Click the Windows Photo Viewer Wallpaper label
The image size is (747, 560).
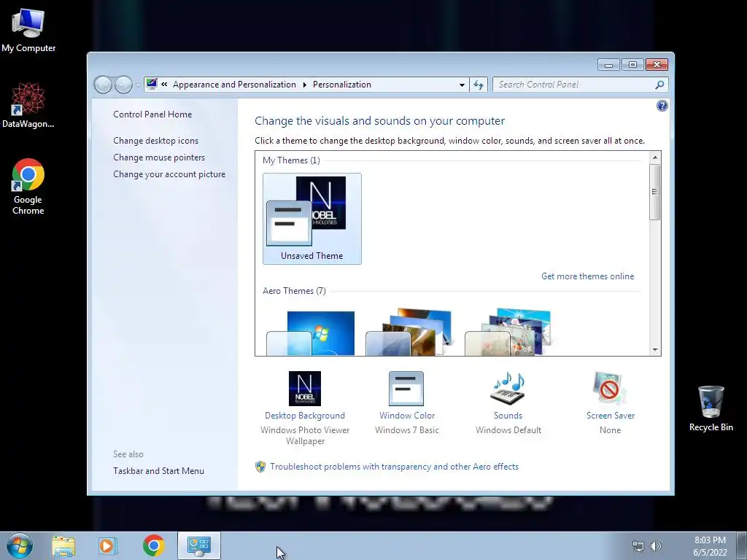pos(305,435)
